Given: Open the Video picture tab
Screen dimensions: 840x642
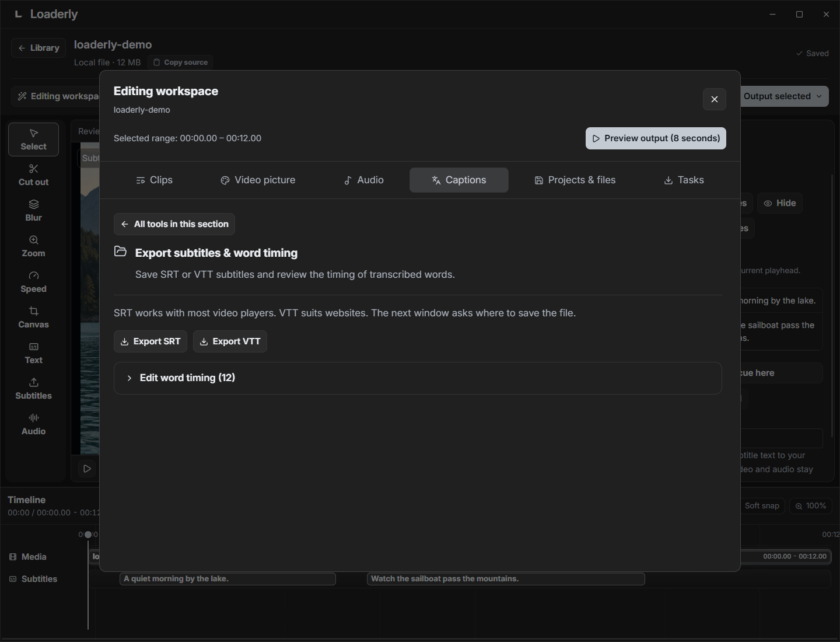Looking at the screenshot, I should pyautogui.click(x=258, y=180).
